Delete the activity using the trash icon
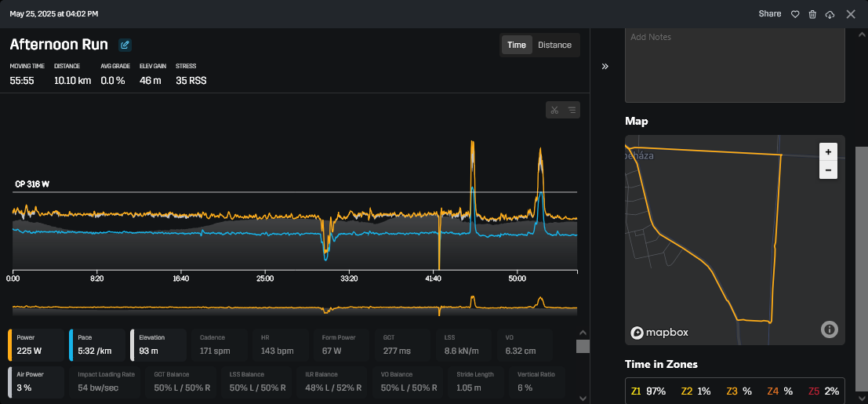Viewport: 868px width, 404px height. [812, 14]
